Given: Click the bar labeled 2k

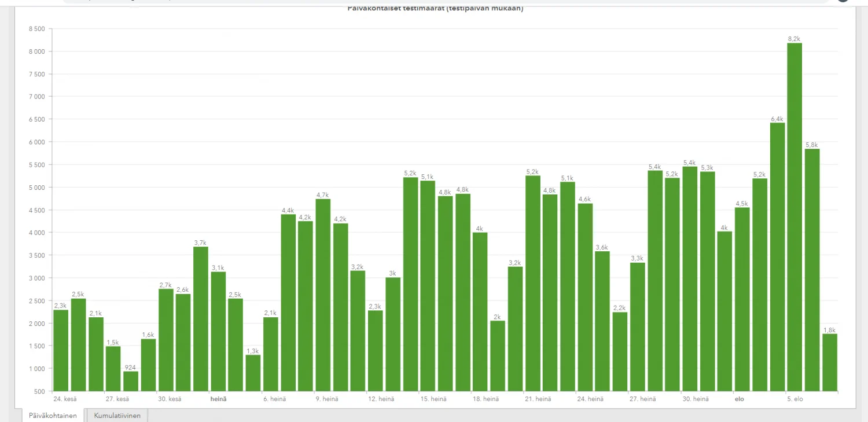Looking at the screenshot, I should click(498, 355).
